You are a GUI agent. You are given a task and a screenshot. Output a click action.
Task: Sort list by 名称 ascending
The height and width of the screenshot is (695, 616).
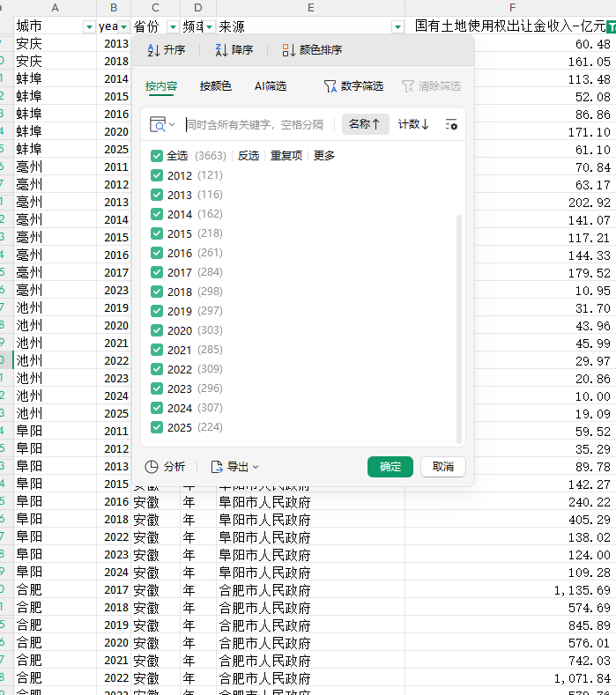pos(365,124)
